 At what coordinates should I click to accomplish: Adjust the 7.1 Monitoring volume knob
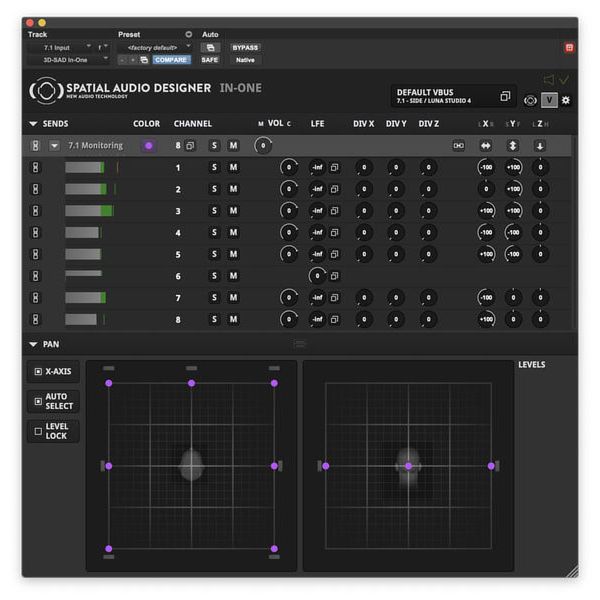click(263, 145)
